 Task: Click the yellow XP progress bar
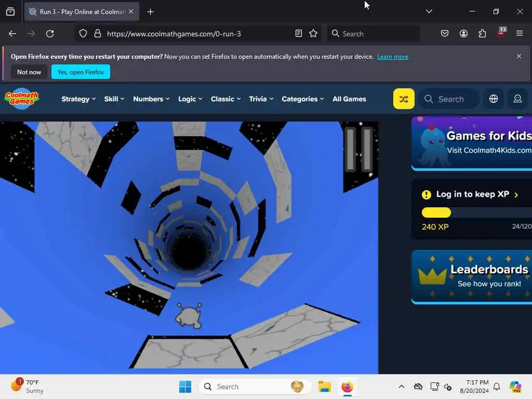(436, 212)
